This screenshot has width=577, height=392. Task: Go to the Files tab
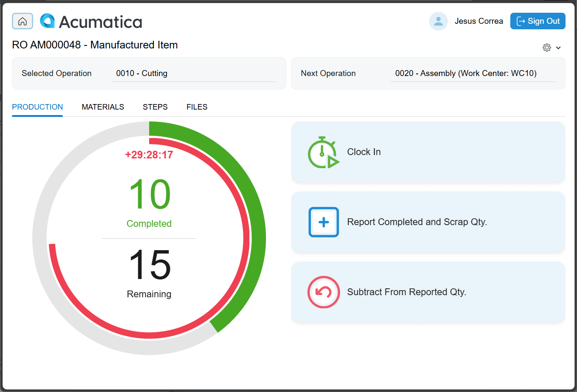pos(197,107)
